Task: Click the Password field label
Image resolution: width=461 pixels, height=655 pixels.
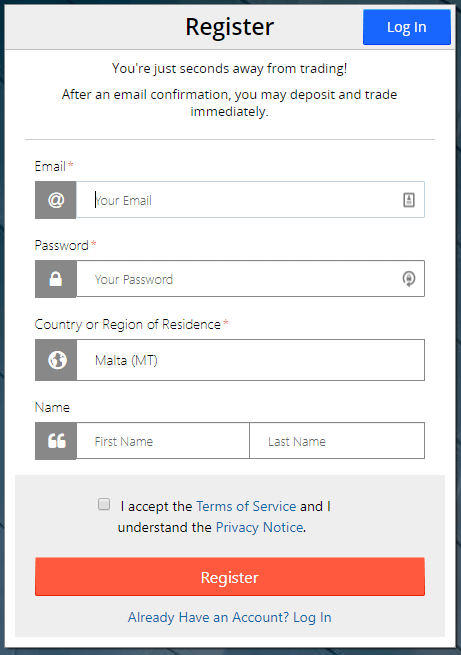Action: point(61,245)
